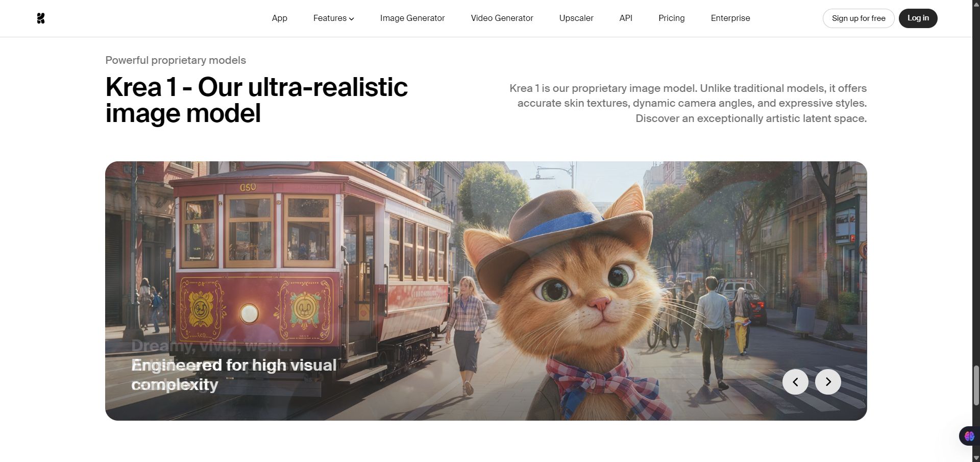Click the page vertical scrollbar thumb
This screenshot has width=980, height=462.
pyautogui.click(x=976, y=385)
